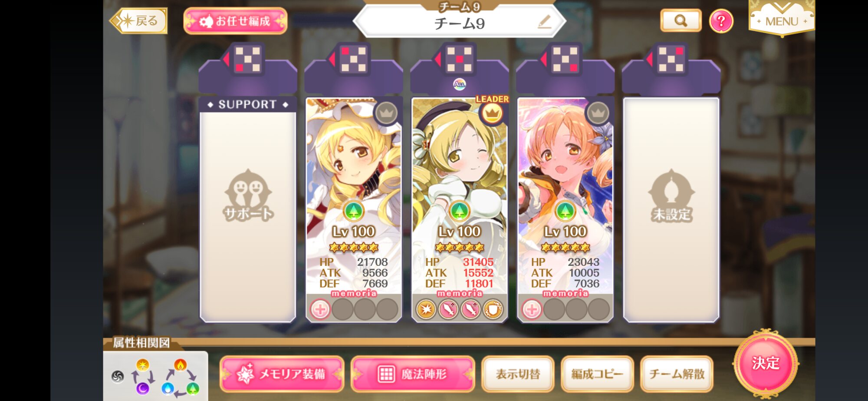Screen dimensions: 868x401
Task: Tap the pencil icon to rename チーム9
Action: coord(544,22)
